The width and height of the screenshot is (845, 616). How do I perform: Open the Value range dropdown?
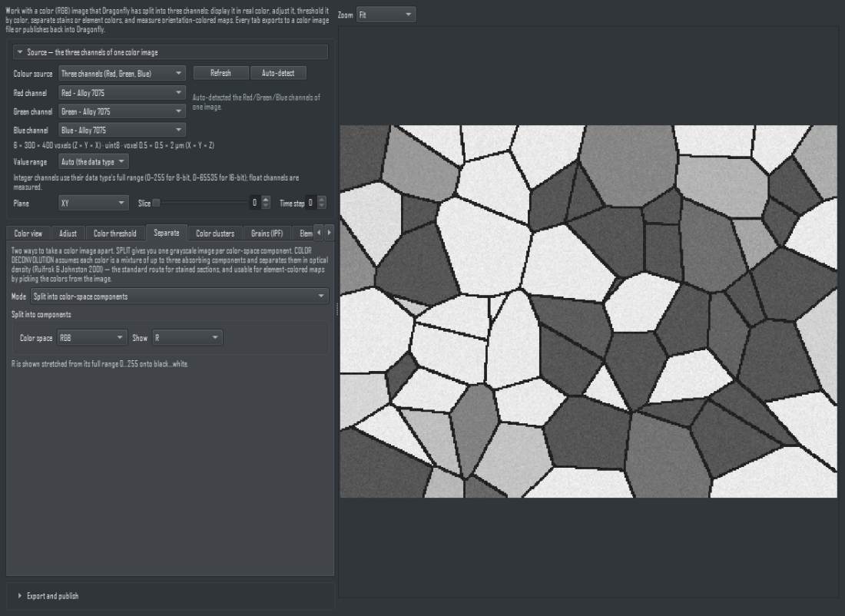pyautogui.click(x=93, y=161)
